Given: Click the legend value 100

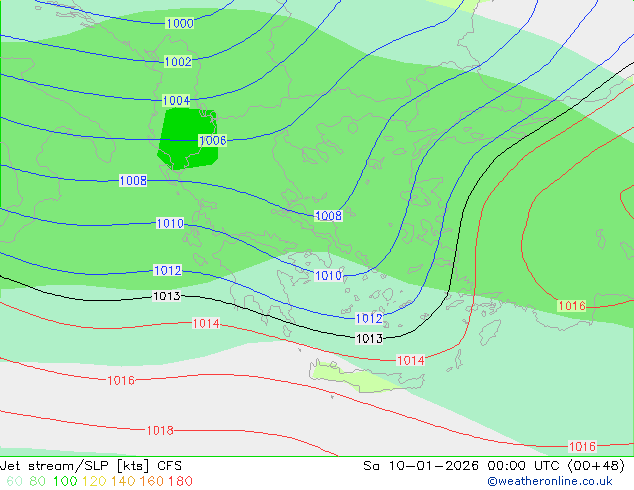Looking at the screenshot, I should [x=65, y=482].
